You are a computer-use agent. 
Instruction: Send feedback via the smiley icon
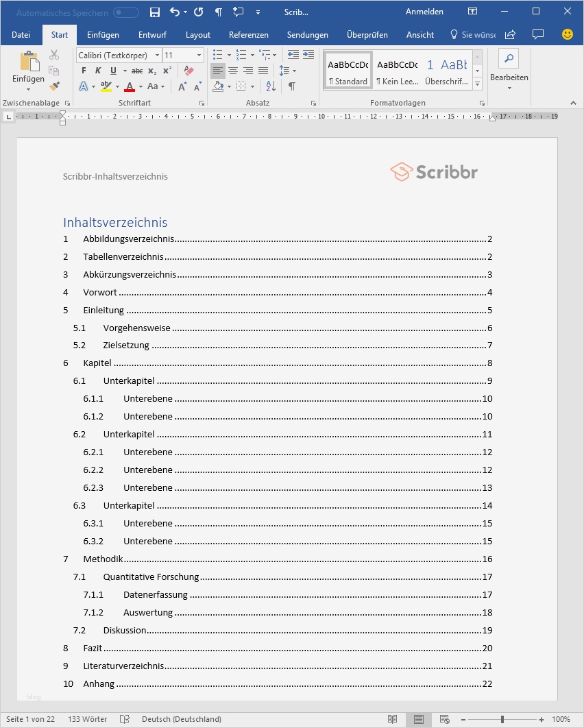[568, 34]
